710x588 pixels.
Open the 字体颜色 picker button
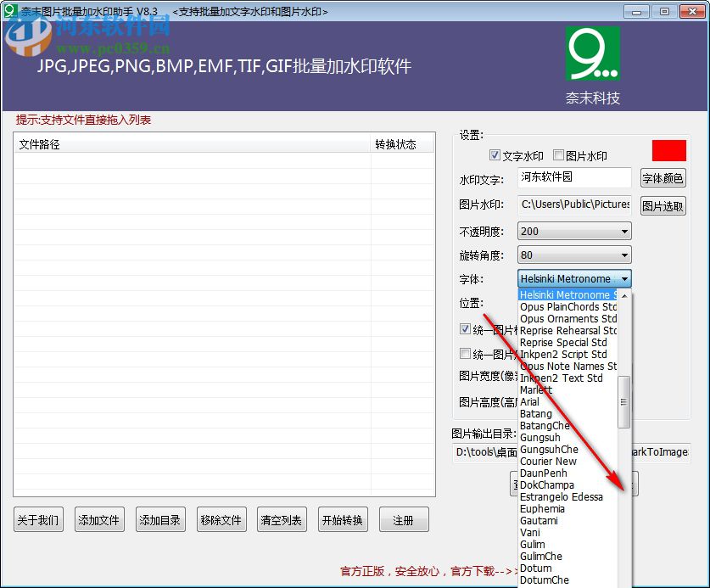(x=662, y=177)
